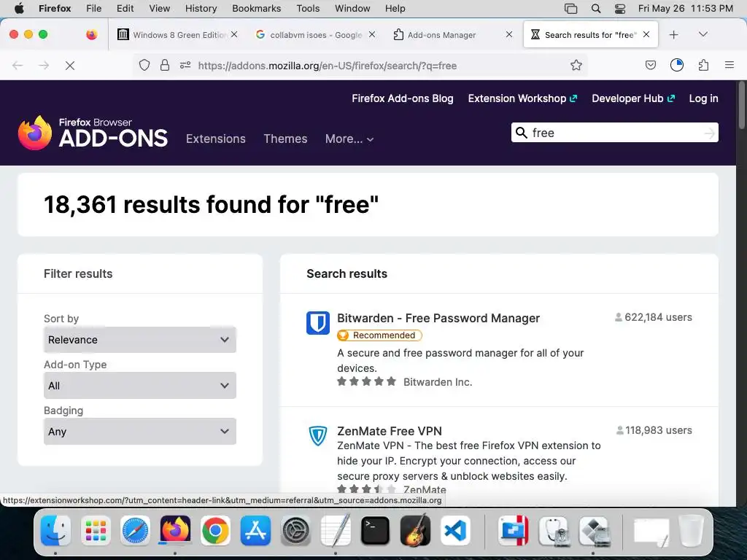Go to Themes section

pos(285,139)
